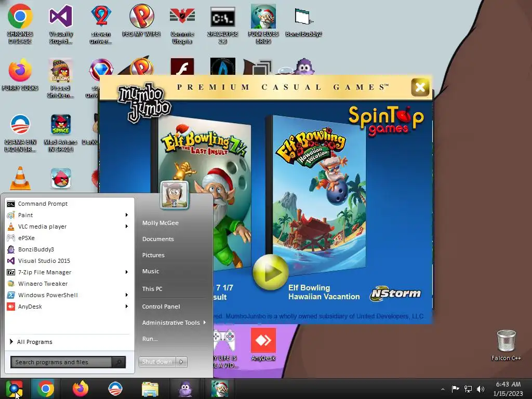532x399 pixels.
Task: Open the Mad Avians IN SPACE! desktop icon
Action: coord(61,133)
